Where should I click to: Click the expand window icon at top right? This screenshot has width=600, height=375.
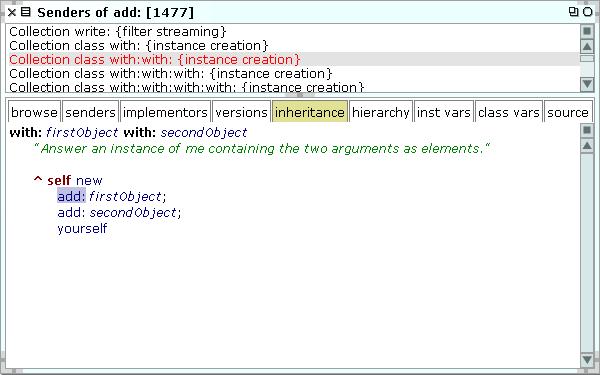[x=573, y=12]
